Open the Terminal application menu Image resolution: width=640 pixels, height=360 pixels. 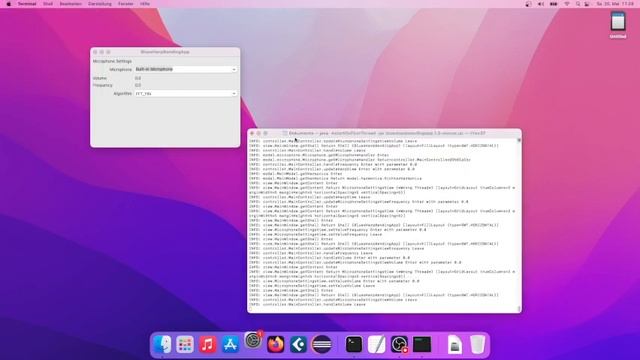(x=27, y=4)
